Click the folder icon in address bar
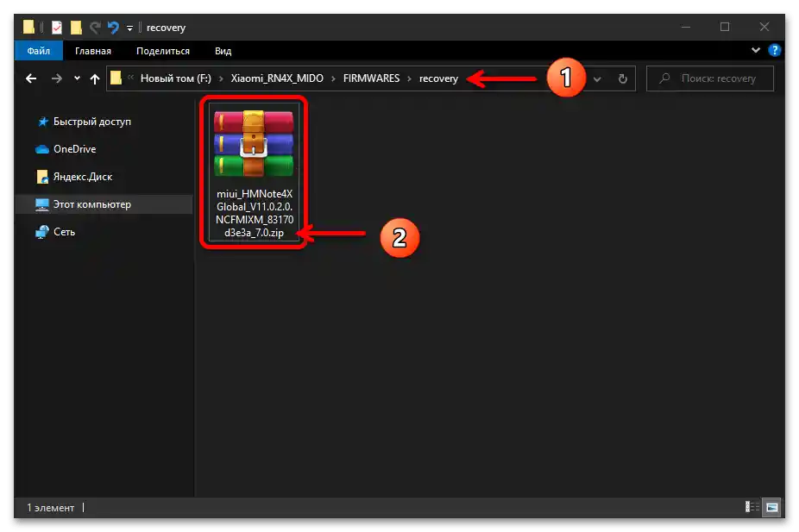This screenshot has height=532, width=799. [x=116, y=78]
